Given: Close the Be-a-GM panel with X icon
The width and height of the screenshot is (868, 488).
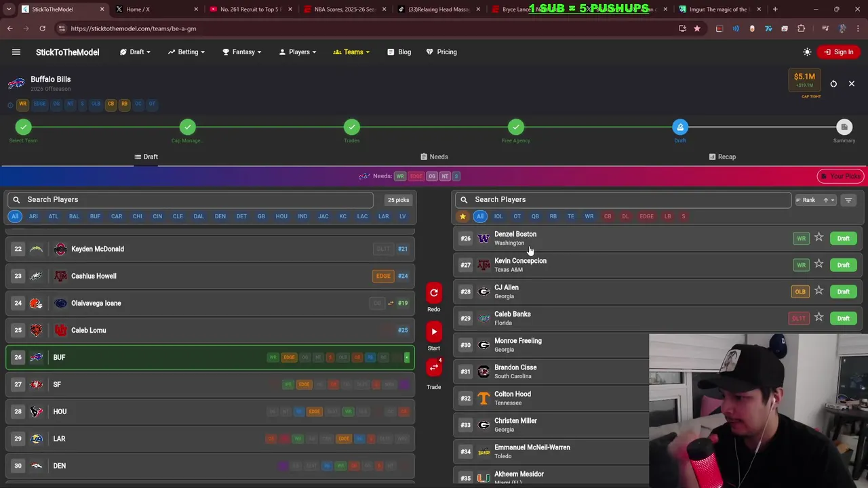Looking at the screenshot, I should pyautogui.click(x=852, y=84).
